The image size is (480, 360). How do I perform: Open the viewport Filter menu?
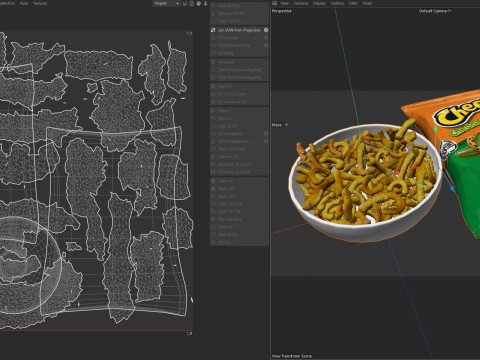[353, 3]
